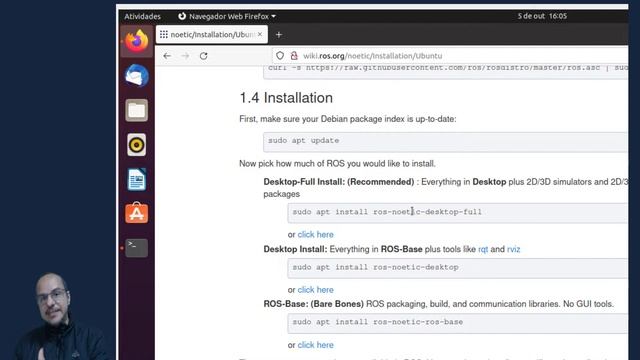
Task: Click the curl command code box
Action: point(445,71)
